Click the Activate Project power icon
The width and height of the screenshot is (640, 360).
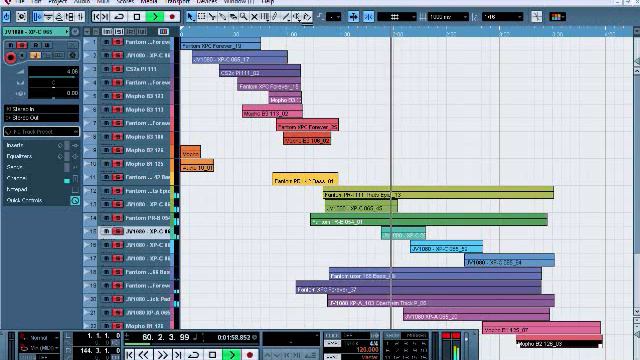7,17
